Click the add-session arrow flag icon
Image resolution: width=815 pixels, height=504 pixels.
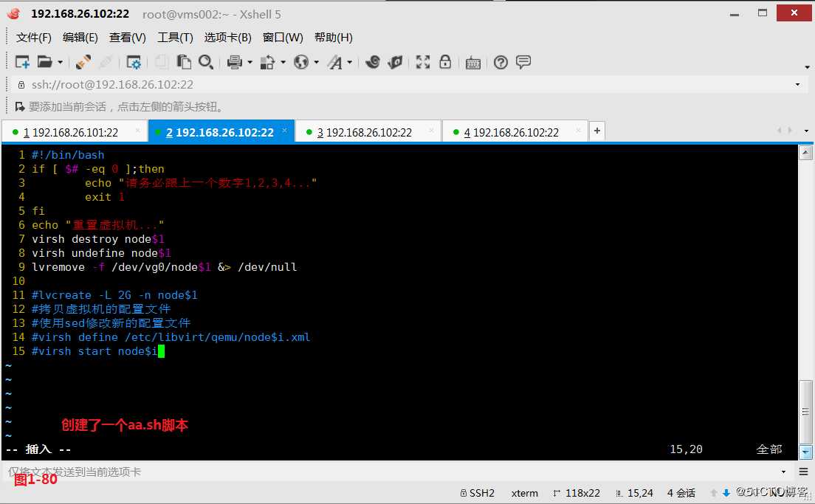point(20,106)
